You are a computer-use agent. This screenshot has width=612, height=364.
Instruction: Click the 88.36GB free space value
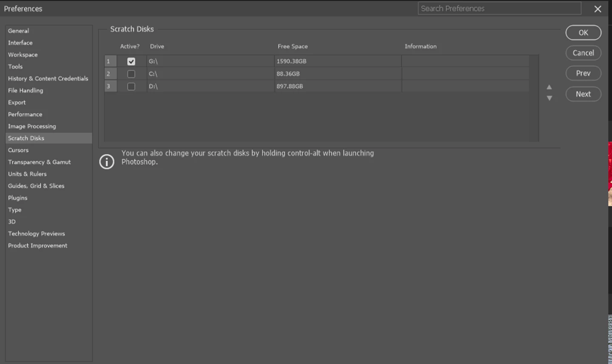[x=288, y=74]
